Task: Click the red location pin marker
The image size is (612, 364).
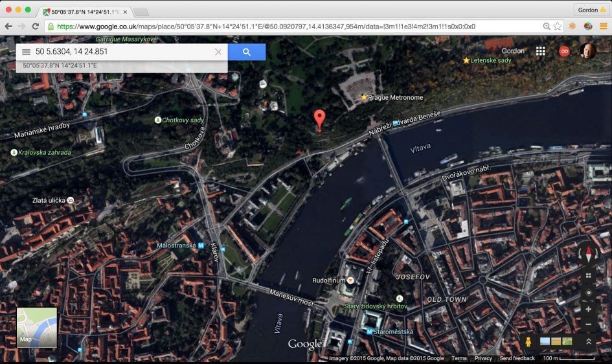Action: 319,119
